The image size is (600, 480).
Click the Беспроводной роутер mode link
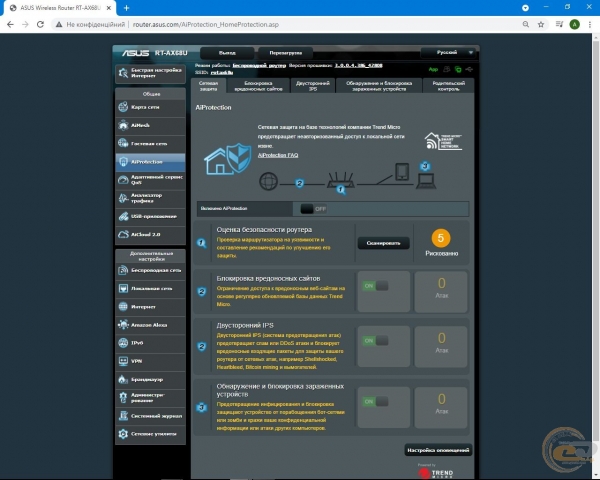(x=259, y=65)
